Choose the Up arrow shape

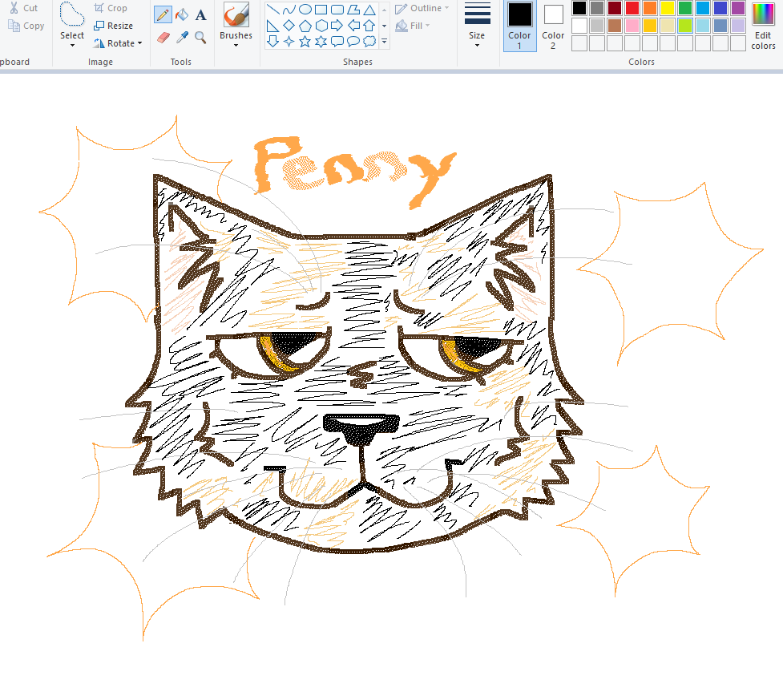point(369,26)
